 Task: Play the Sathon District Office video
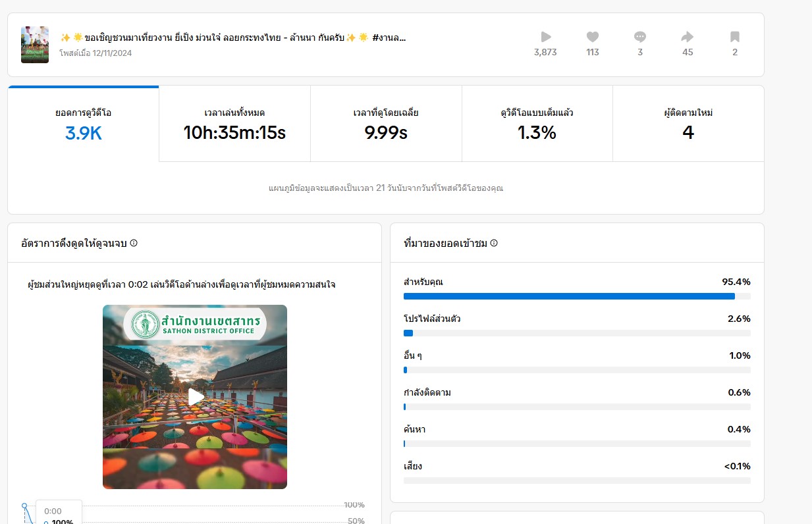point(195,397)
